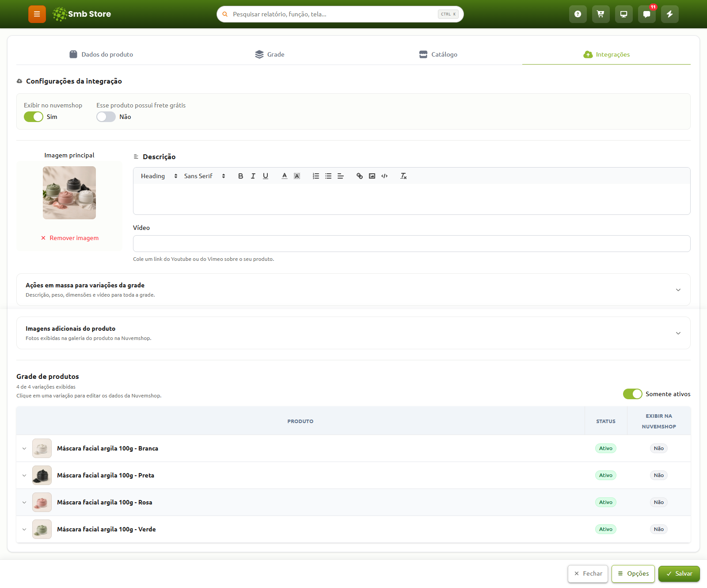Open the Sans Serif font dropdown
This screenshot has width=707, height=588.
coord(205,176)
